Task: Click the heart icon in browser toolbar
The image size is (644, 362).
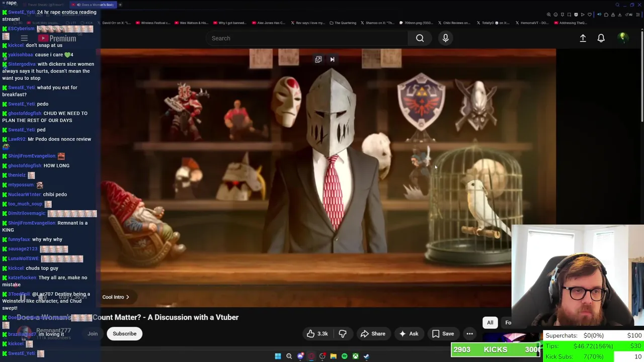Action: tap(590, 15)
